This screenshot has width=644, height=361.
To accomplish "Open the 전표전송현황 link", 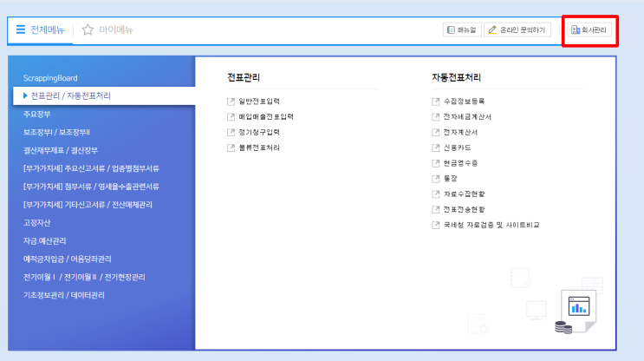I will (464, 210).
